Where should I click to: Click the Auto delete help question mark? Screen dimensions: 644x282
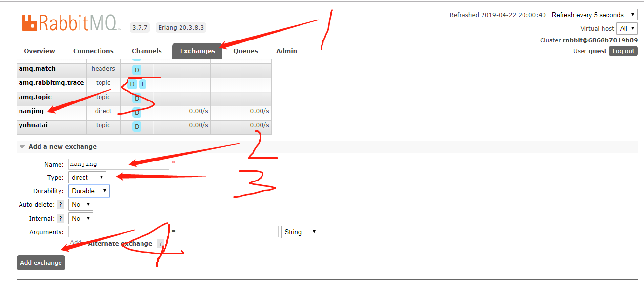(x=61, y=205)
